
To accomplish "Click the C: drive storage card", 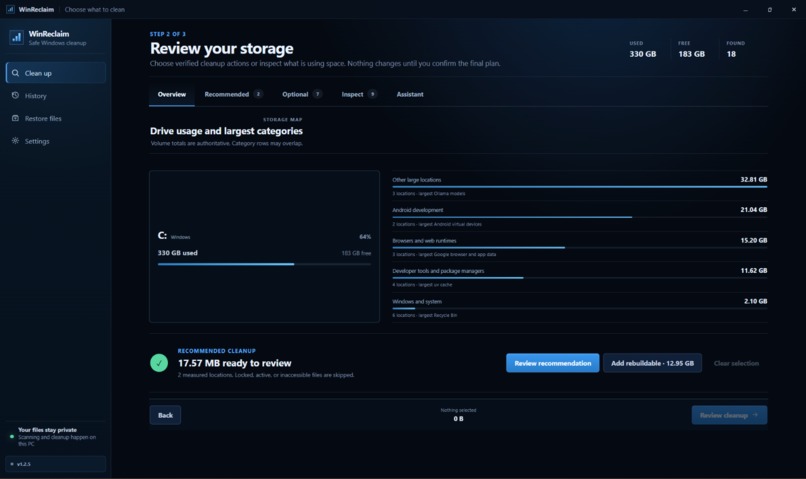I will pos(264,247).
